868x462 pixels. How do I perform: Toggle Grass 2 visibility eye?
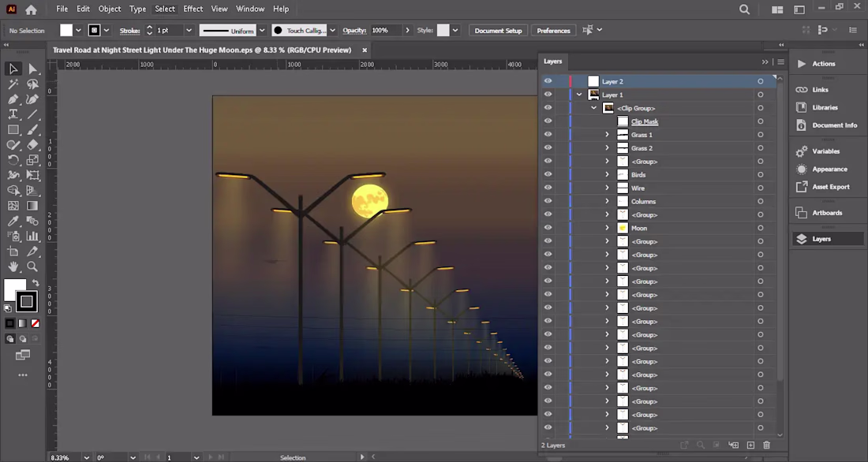548,147
